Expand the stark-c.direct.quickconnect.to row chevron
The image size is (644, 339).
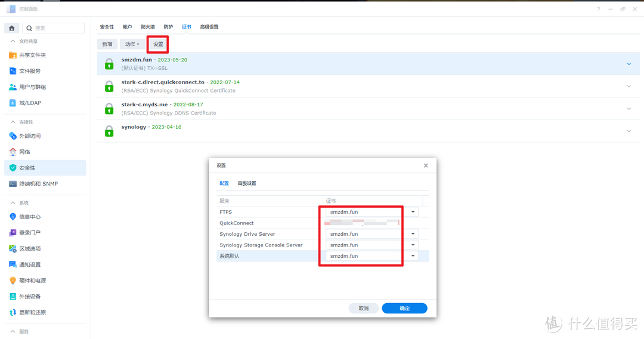click(629, 87)
